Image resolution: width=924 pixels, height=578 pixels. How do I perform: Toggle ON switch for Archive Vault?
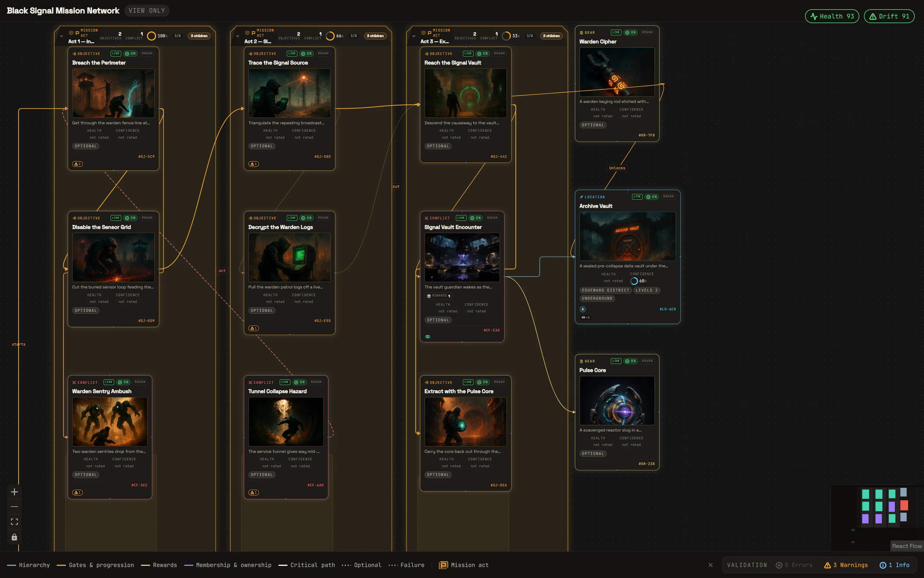651,197
